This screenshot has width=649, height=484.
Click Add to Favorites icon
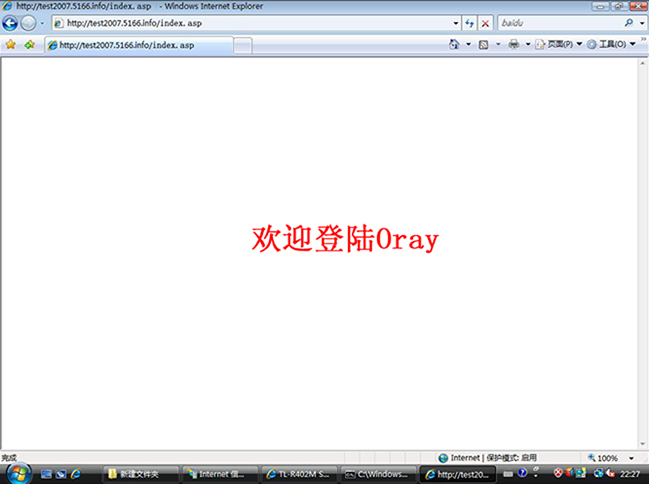click(29, 45)
